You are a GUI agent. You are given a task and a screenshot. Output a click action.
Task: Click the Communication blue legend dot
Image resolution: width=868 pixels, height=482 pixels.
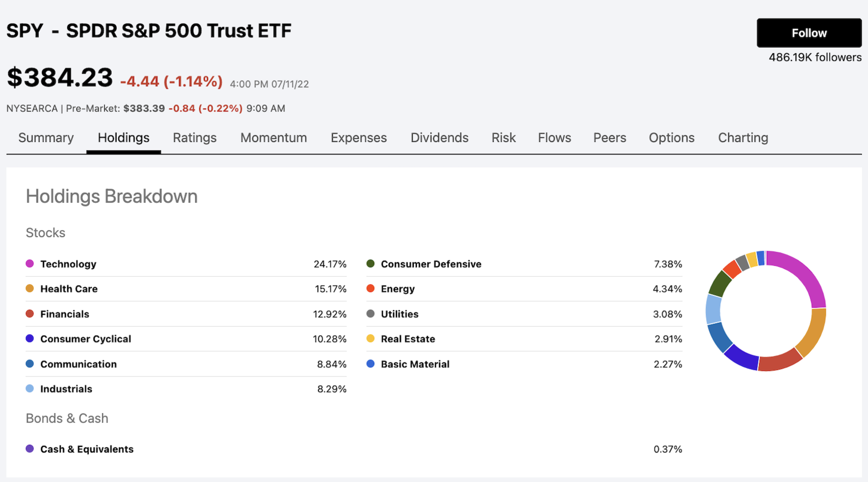(x=30, y=364)
